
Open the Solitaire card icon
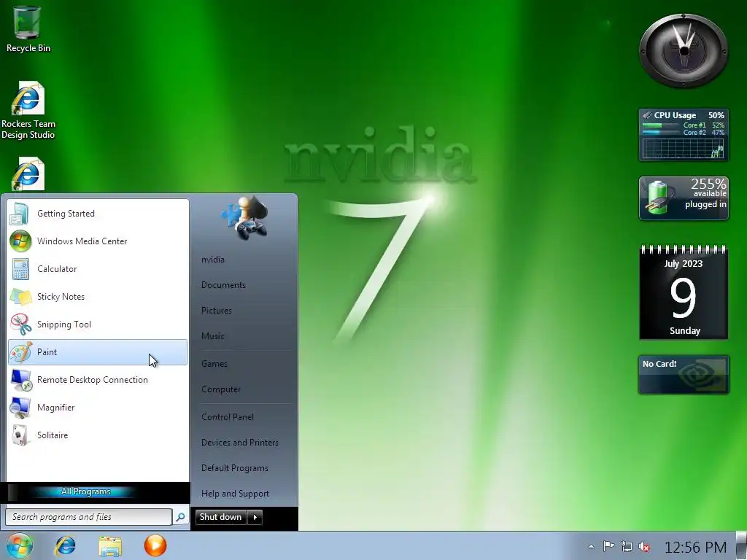tap(20, 435)
